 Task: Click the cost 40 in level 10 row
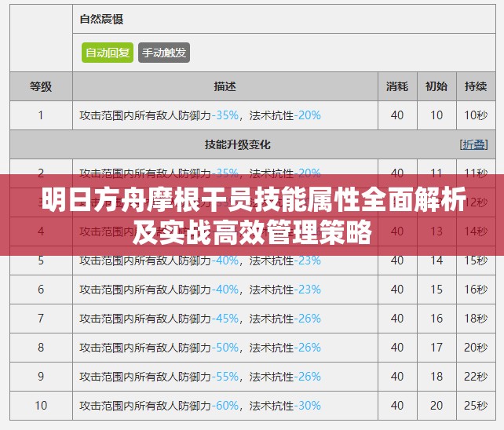397,405
